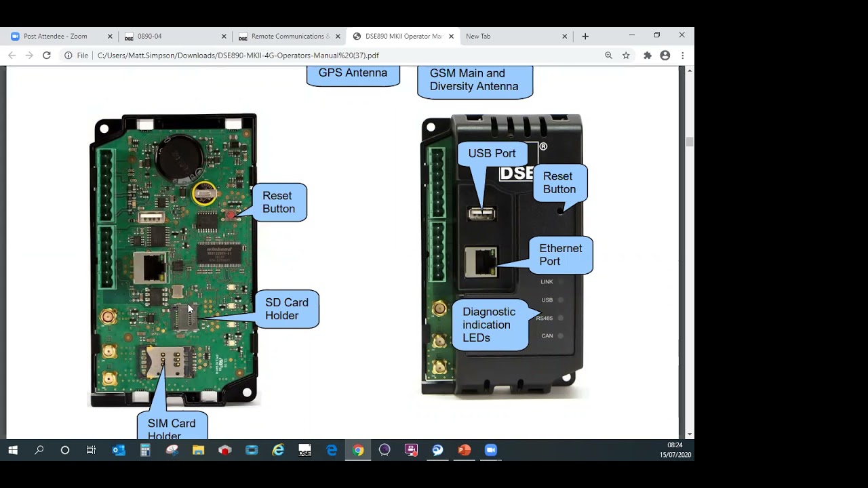Screen dimensions: 868x488
Task: Click the address bar file path
Action: (x=238, y=56)
